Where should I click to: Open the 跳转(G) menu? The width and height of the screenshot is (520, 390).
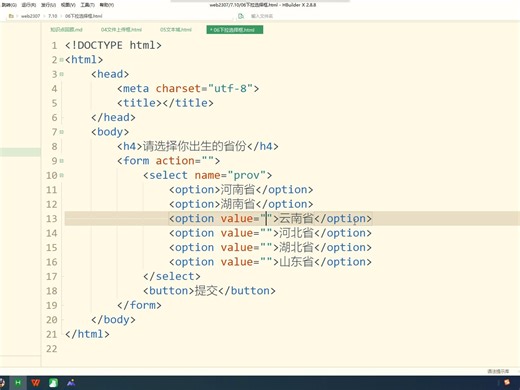(9, 5)
